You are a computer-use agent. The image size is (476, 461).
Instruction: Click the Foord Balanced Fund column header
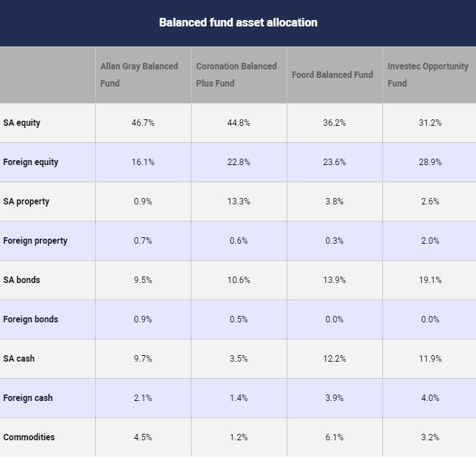tap(332, 74)
